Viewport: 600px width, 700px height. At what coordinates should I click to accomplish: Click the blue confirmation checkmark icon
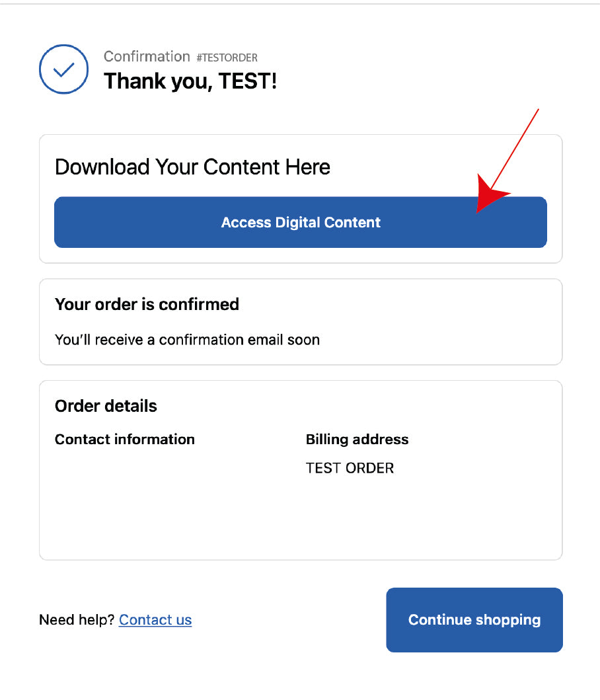click(63, 69)
